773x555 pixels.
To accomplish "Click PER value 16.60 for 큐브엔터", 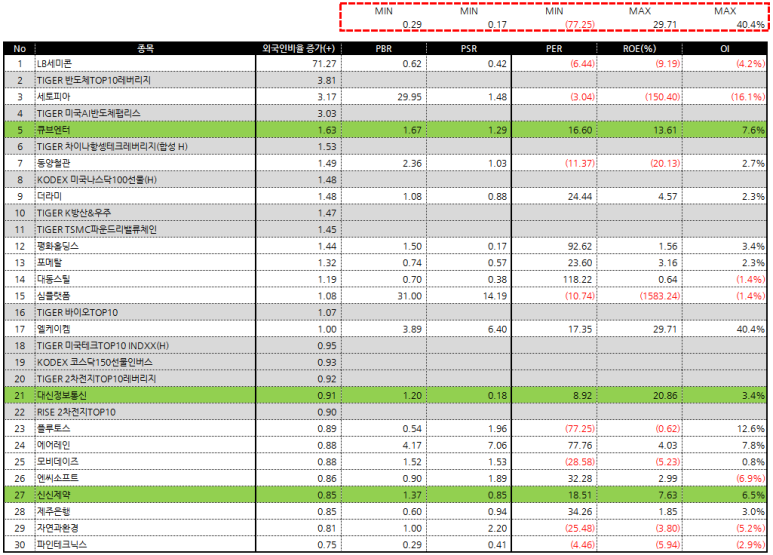I will coord(580,130).
